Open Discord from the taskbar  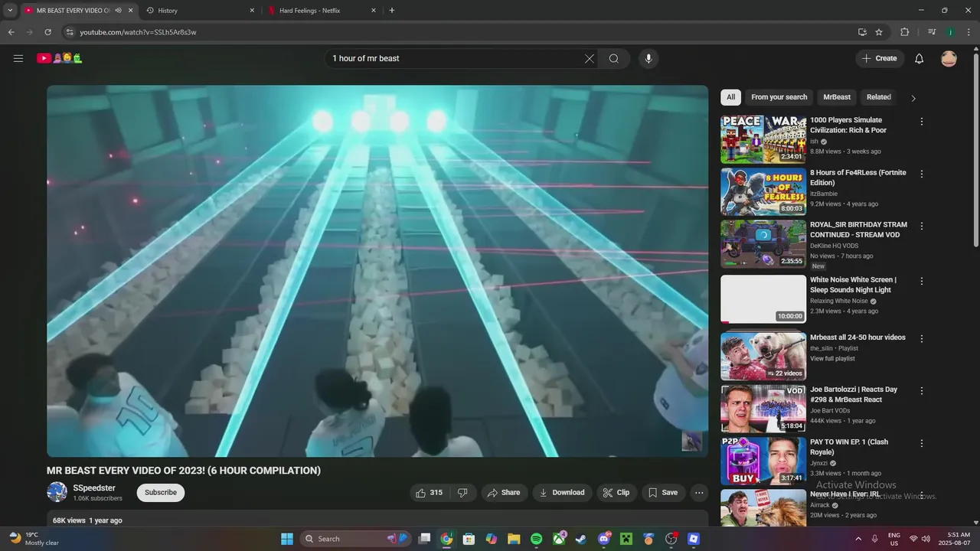pyautogui.click(x=603, y=539)
